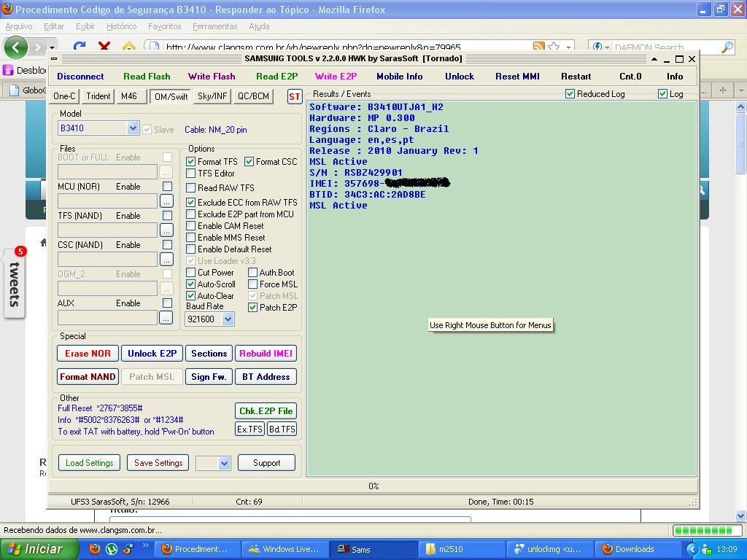Switch to One-C tab
Image resolution: width=747 pixels, height=560 pixels.
64,96
